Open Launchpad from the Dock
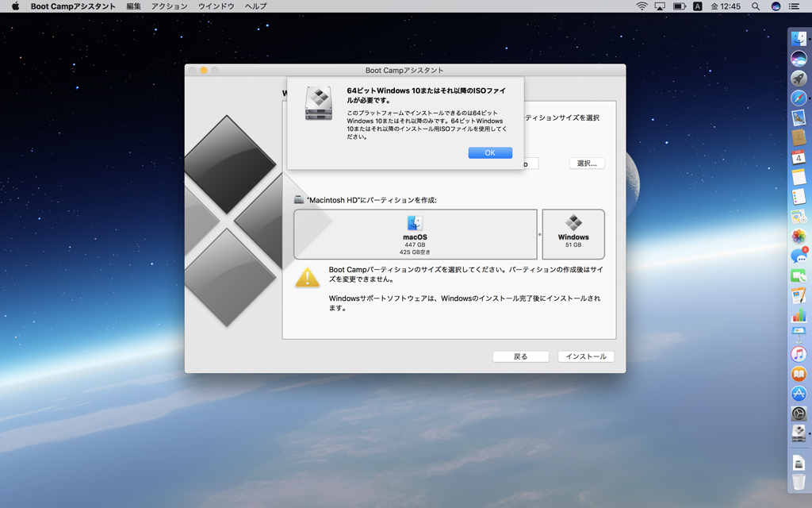Image resolution: width=812 pixels, height=508 pixels. [799, 79]
